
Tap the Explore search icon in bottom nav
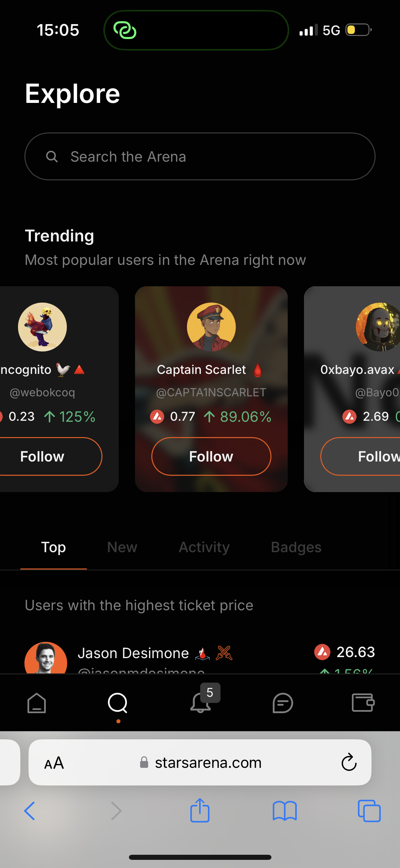[x=118, y=703]
